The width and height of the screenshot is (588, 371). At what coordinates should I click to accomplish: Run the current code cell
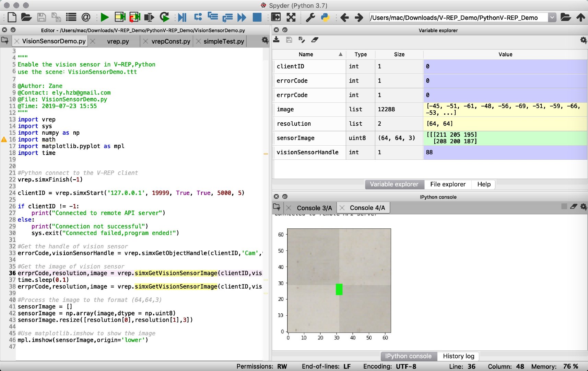click(x=119, y=17)
